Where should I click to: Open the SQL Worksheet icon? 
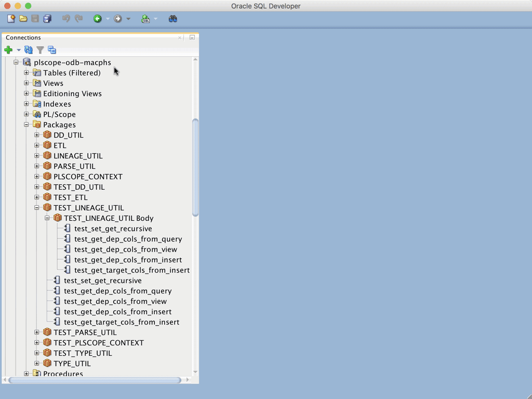pos(145,19)
